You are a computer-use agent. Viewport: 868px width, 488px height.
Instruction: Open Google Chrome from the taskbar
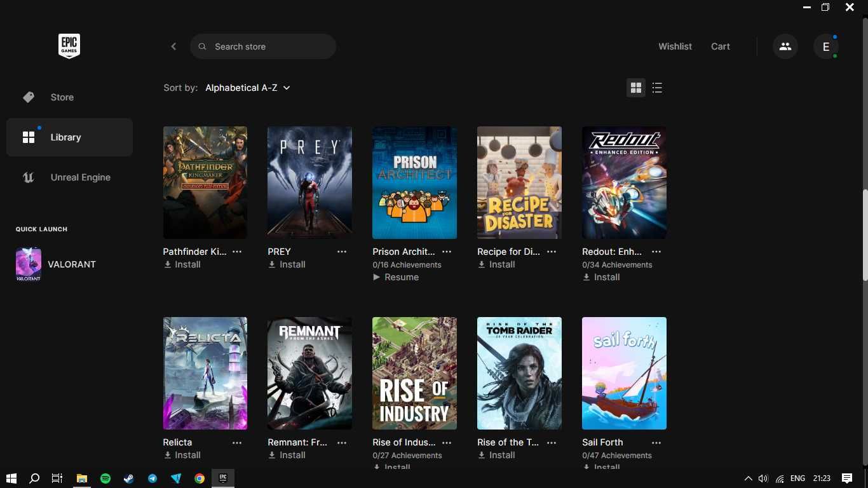click(x=200, y=478)
